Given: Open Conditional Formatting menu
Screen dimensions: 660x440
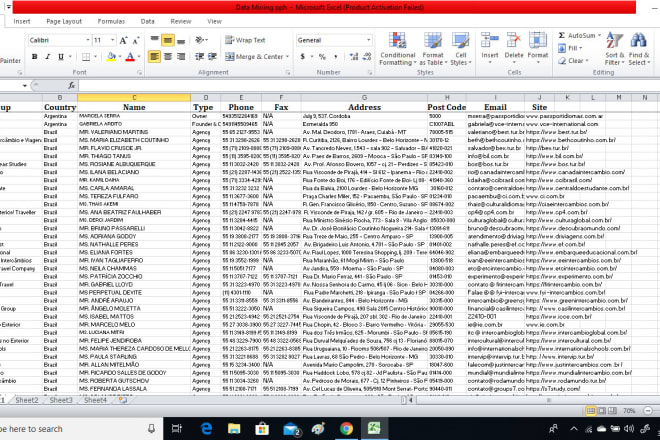Looking at the screenshot, I should 397,49.
